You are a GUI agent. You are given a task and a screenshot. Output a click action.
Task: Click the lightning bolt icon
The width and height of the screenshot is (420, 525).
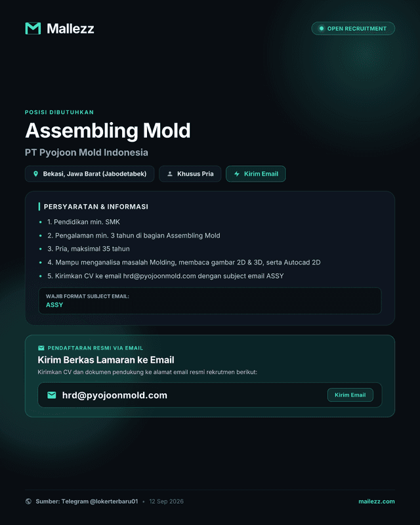click(237, 174)
